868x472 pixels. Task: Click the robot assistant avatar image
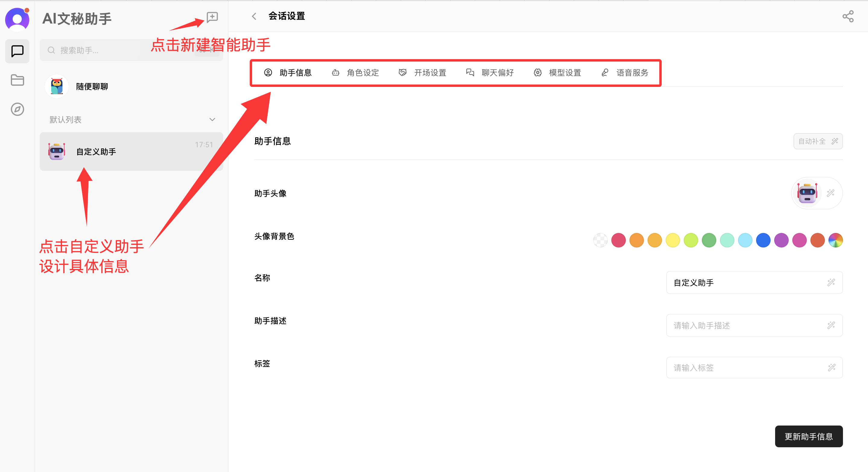(807, 193)
